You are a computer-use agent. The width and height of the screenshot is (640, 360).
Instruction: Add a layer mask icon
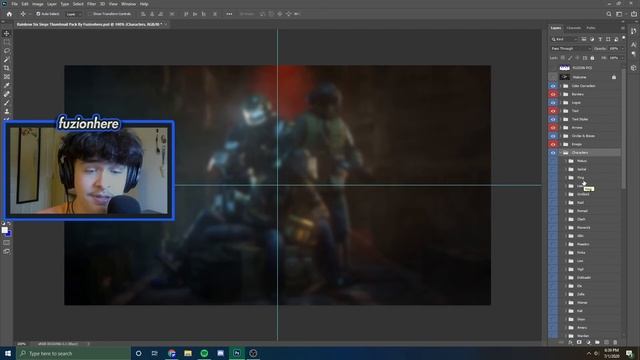tap(579, 342)
